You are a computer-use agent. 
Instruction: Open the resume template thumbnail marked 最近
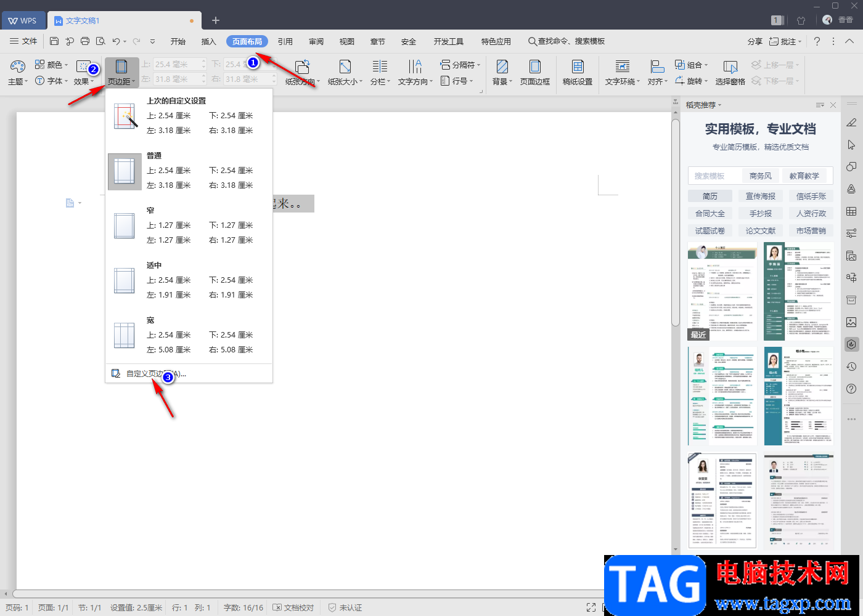722,291
